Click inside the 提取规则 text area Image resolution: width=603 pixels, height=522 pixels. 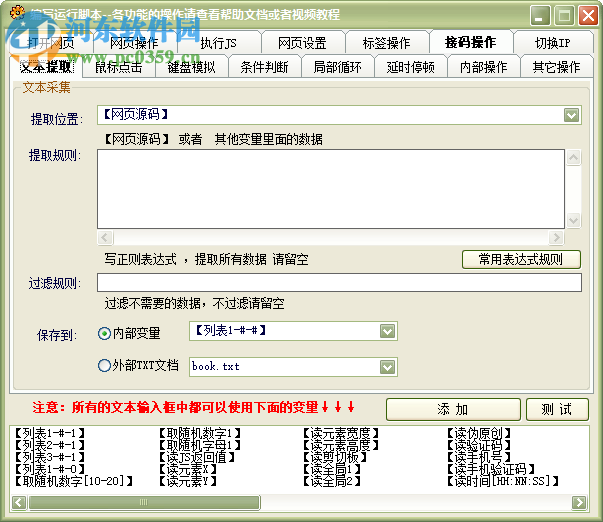tap(331, 189)
